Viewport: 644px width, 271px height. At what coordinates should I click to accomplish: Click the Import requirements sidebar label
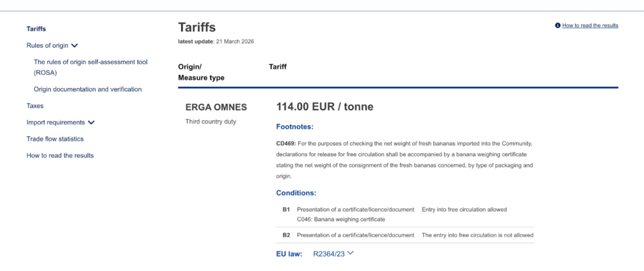(55, 123)
